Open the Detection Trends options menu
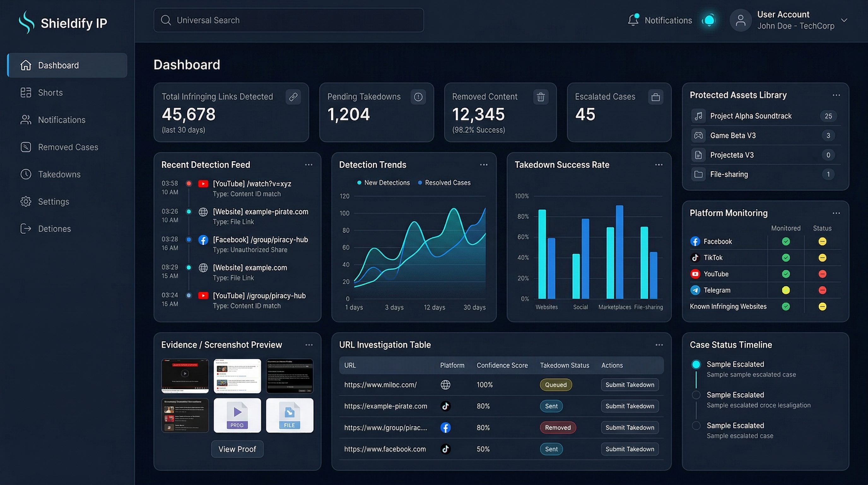 click(x=484, y=165)
